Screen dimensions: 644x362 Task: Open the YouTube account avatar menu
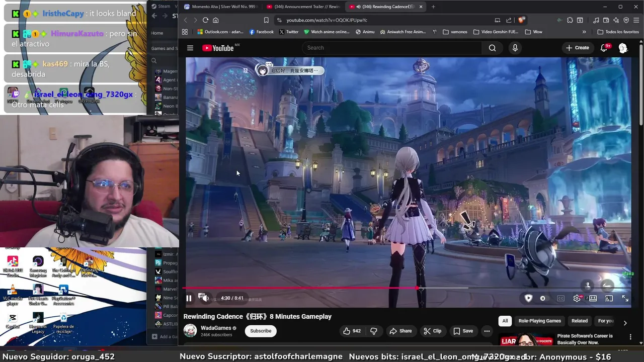pos(623,48)
